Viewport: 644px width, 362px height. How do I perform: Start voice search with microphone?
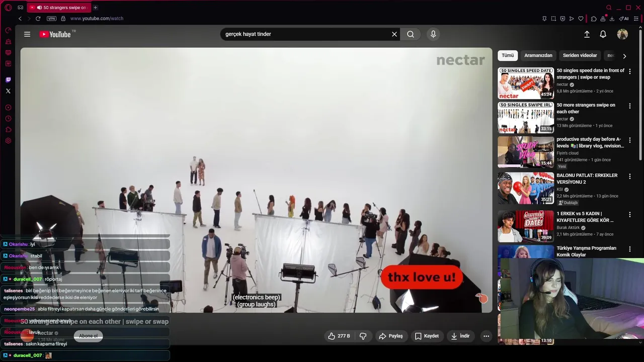433,34
